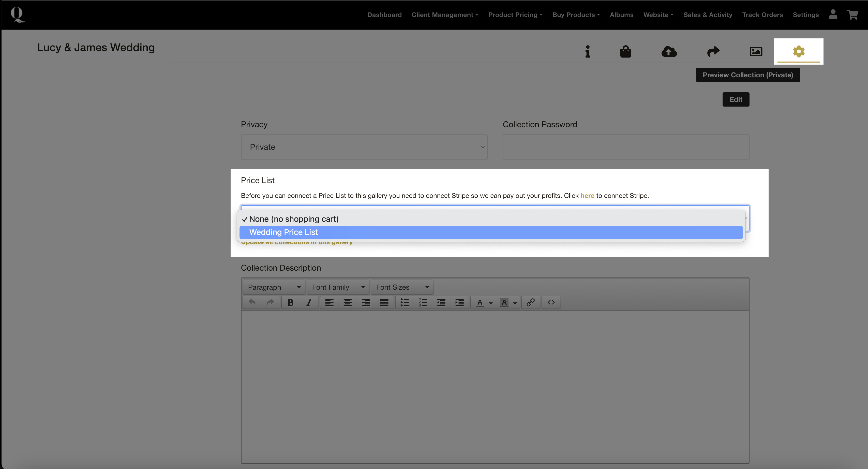Toggle italic formatting in editor

pos(309,302)
